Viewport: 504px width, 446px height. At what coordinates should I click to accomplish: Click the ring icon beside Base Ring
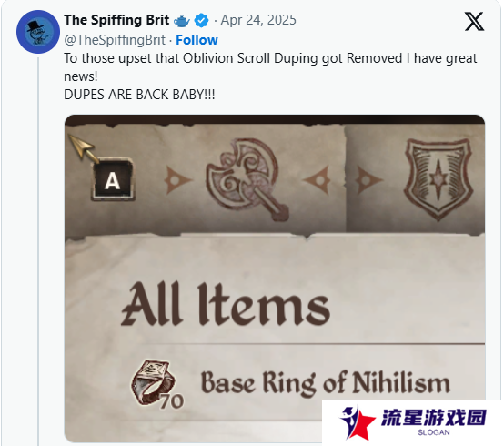pos(154,382)
